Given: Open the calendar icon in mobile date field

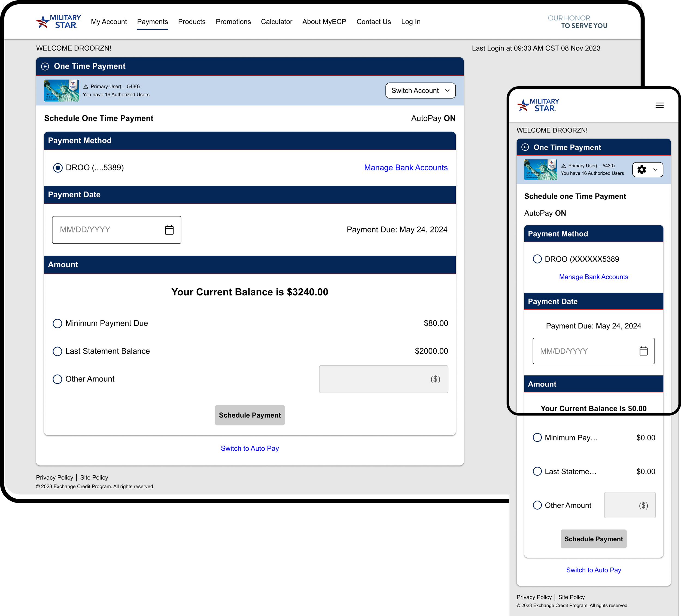Looking at the screenshot, I should coord(643,351).
